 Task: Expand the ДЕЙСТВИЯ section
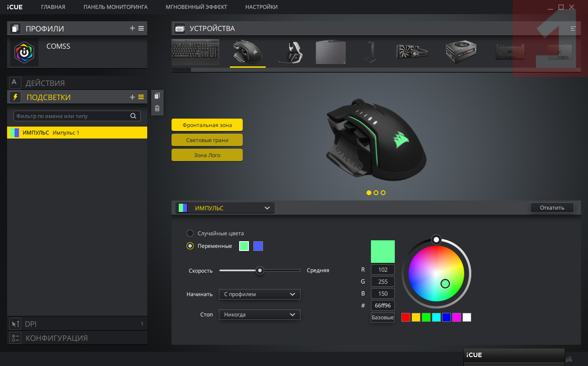[x=77, y=83]
